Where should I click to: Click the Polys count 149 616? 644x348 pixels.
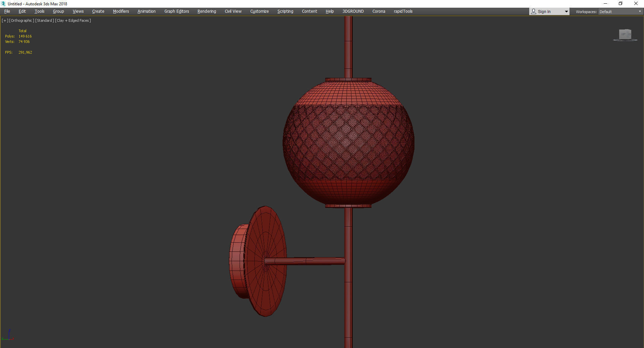tap(25, 36)
